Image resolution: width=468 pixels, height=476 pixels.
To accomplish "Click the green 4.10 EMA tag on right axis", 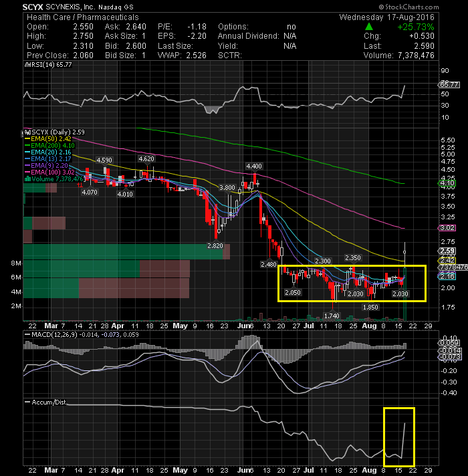I will click(447, 183).
